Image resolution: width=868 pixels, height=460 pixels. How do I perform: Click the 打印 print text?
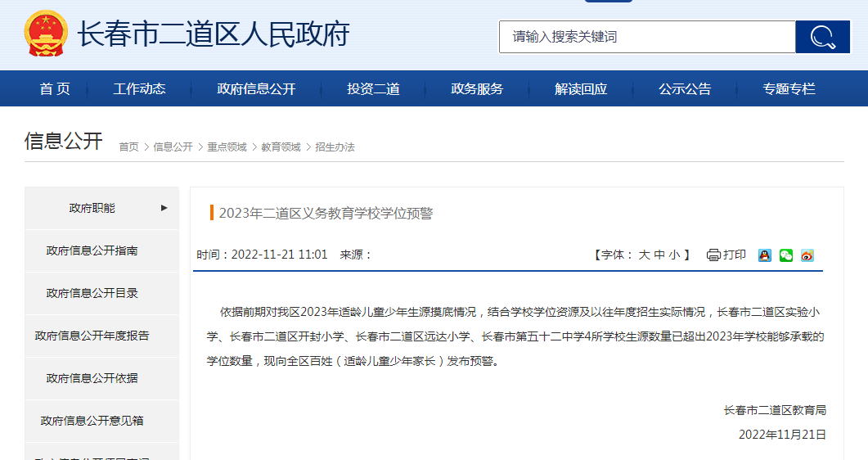pyautogui.click(x=735, y=255)
